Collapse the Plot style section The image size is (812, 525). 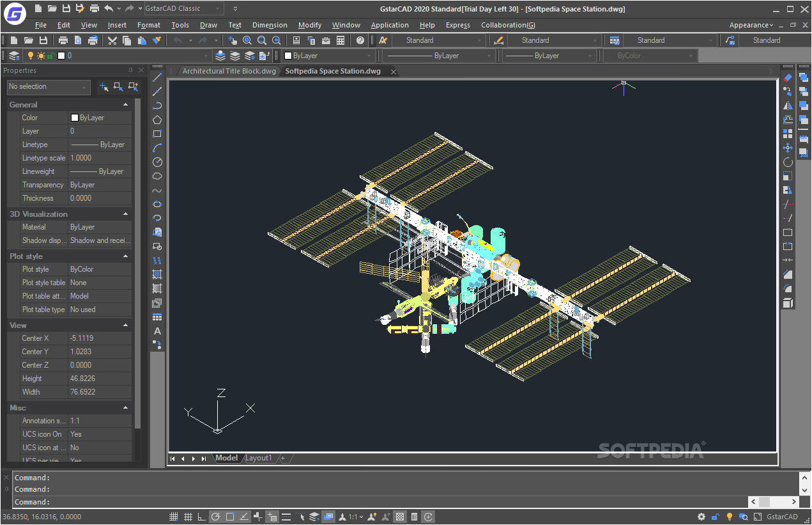(x=125, y=256)
